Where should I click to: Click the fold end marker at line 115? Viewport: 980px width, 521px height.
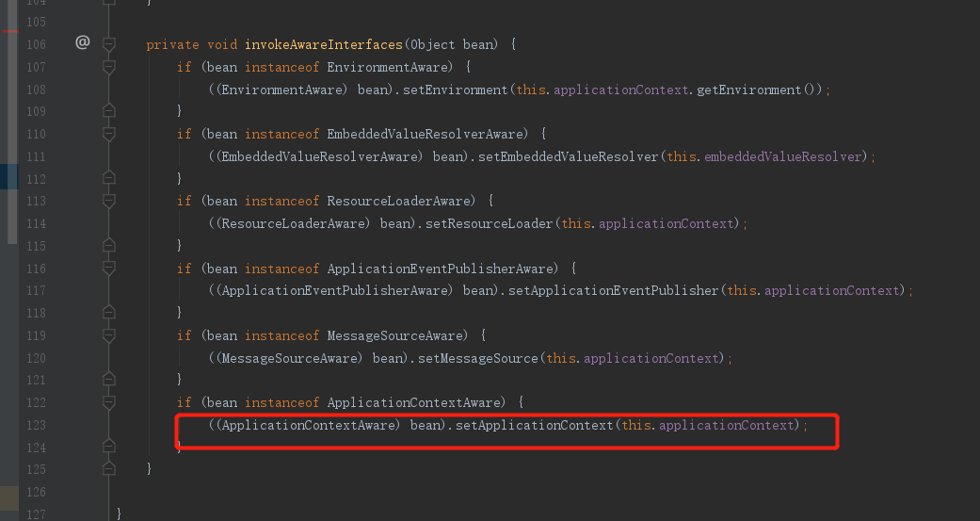pos(109,245)
